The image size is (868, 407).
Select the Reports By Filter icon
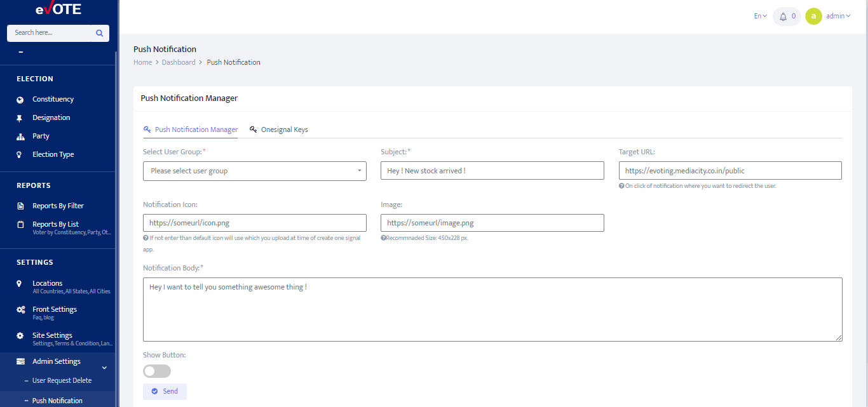click(x=21, y=206)
